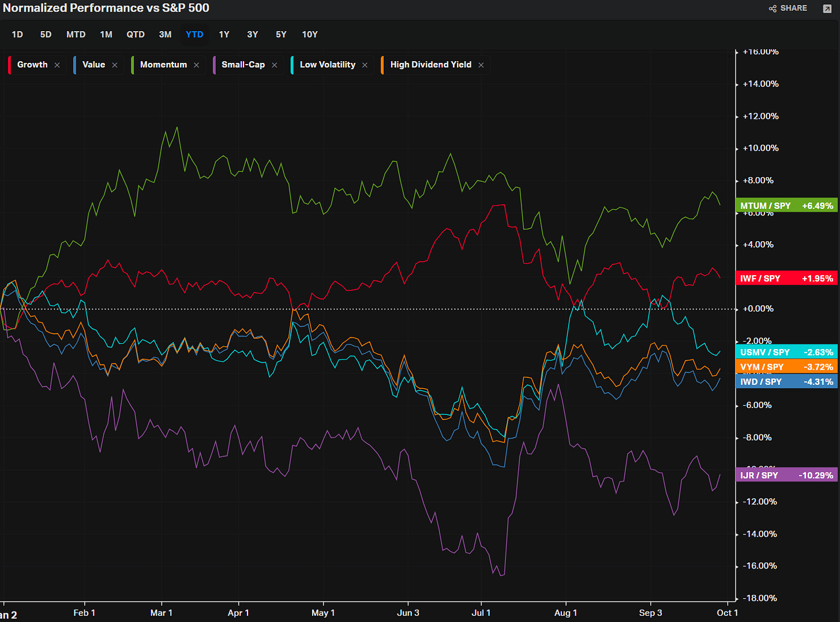Switch to QTD time range
This screenshot has height=622, width=840.
[x=136, y=35]
